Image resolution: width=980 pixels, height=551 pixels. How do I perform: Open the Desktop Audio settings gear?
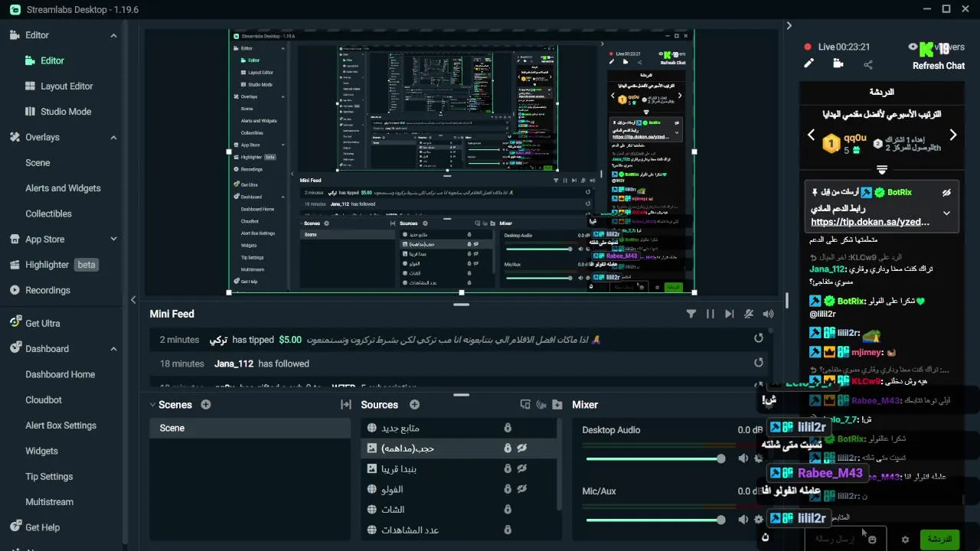759,458
